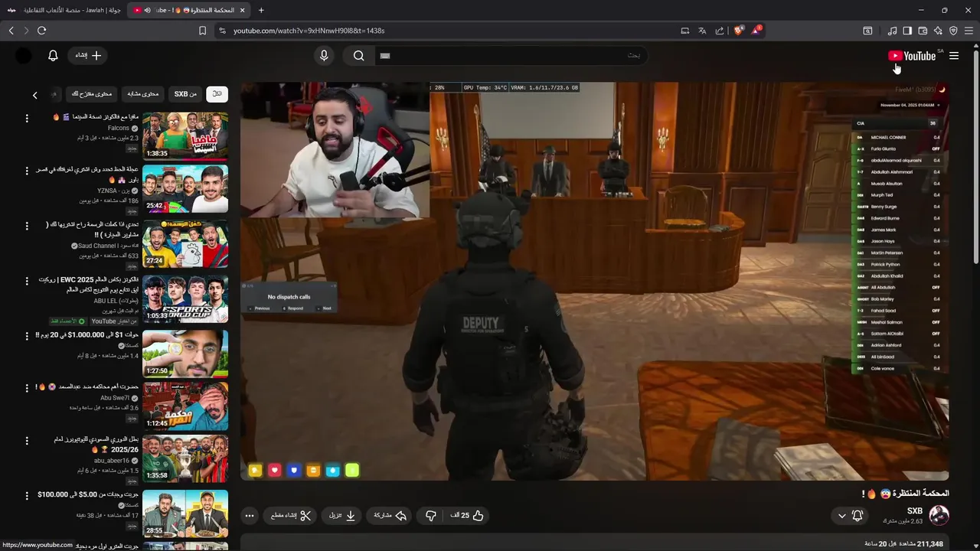
Task: Bookmark this page with the bookmark icon
Action: (202, 31)
